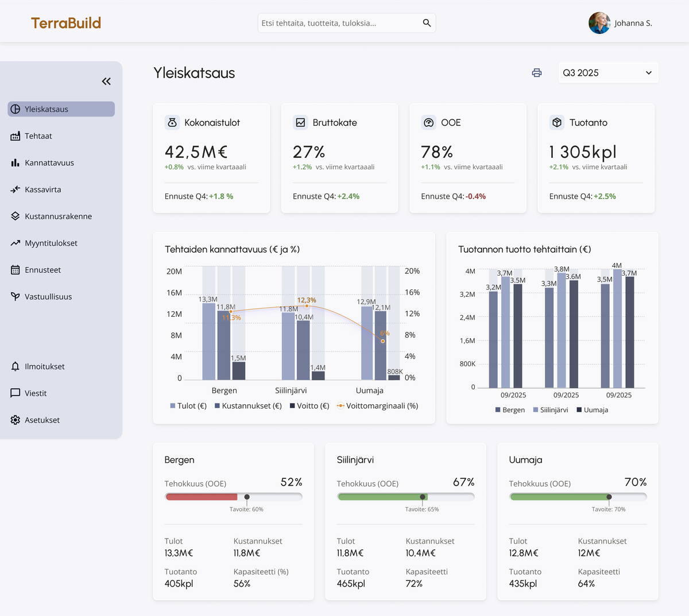Click Siilinjärvi OOE progress bar
Image resolution: width=689 pixels, height=616 pixels.
406,497
